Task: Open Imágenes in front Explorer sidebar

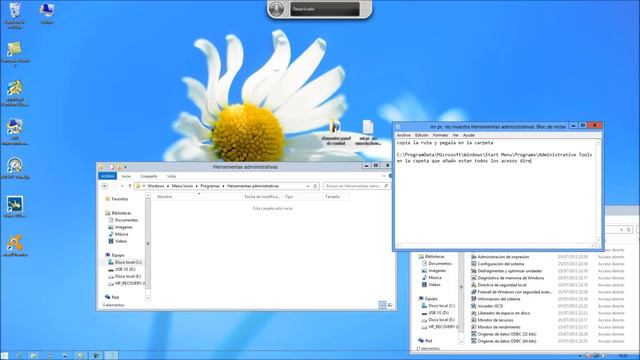Action: click(120, 227)
